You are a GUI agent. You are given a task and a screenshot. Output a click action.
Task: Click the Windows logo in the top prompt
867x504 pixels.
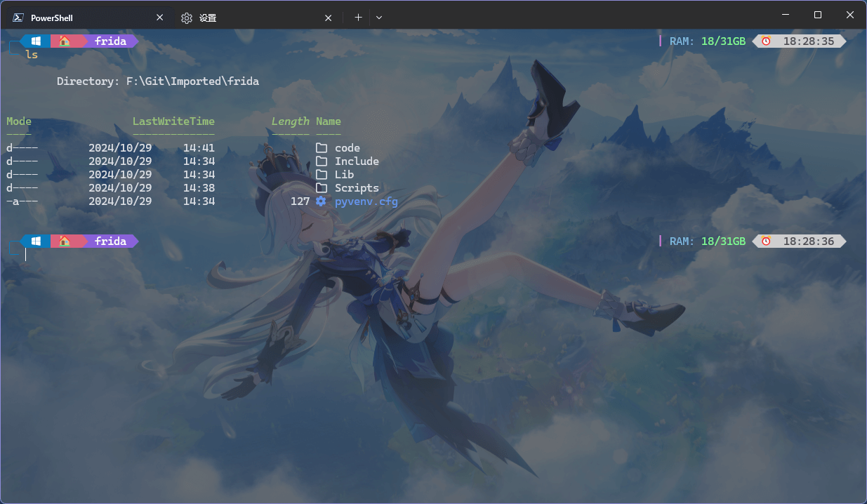click(36, 41)
